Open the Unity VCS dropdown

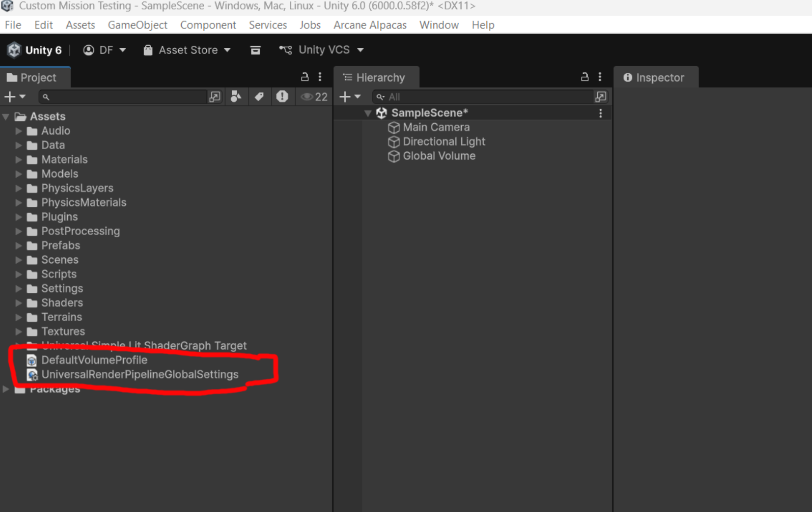[321, 50]
